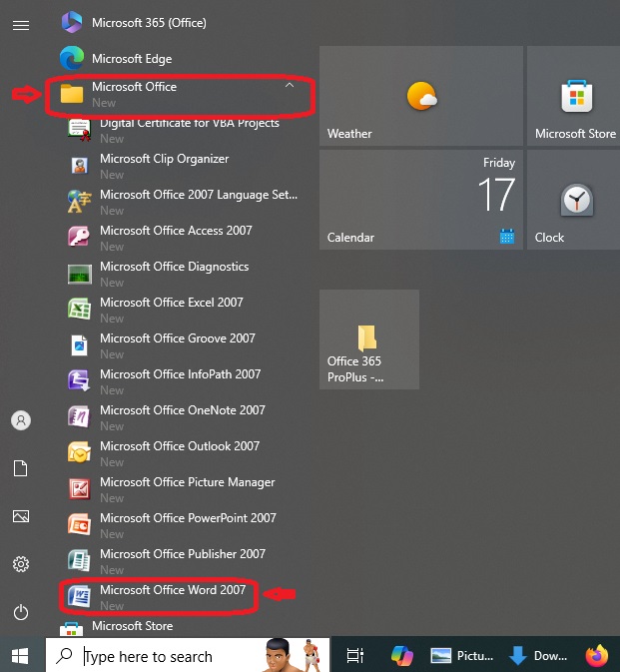Select the text Microsoft Clip Organizer
620x672 pixels.
165,159
